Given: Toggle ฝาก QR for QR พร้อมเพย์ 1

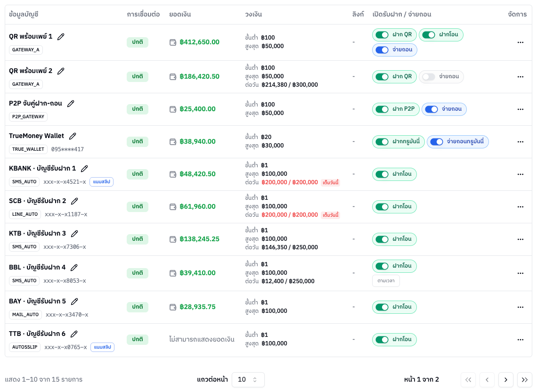Looking at the screenshot, I should [x=382, y=34].
